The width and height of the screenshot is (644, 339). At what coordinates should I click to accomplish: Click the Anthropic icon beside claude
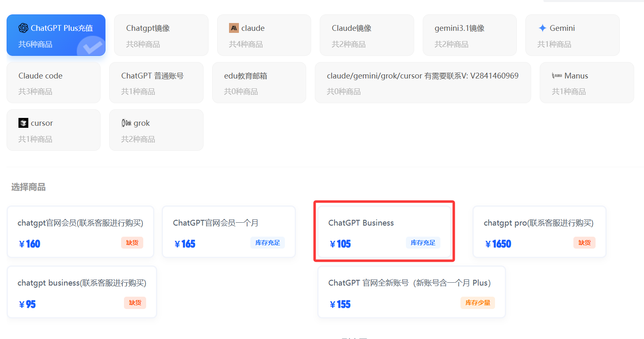pyautogui.click(x=234, y=28)
